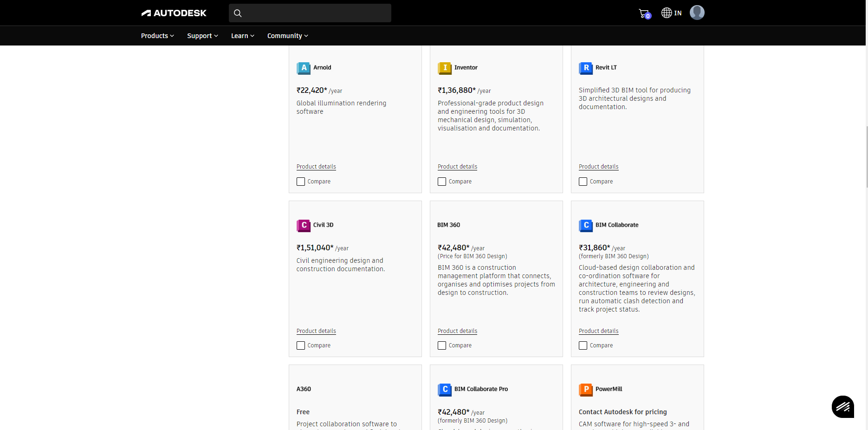Viewport: 868px width, 430px height.
Task: Click the BIM Collaborate Pro title
Action: 481,389
